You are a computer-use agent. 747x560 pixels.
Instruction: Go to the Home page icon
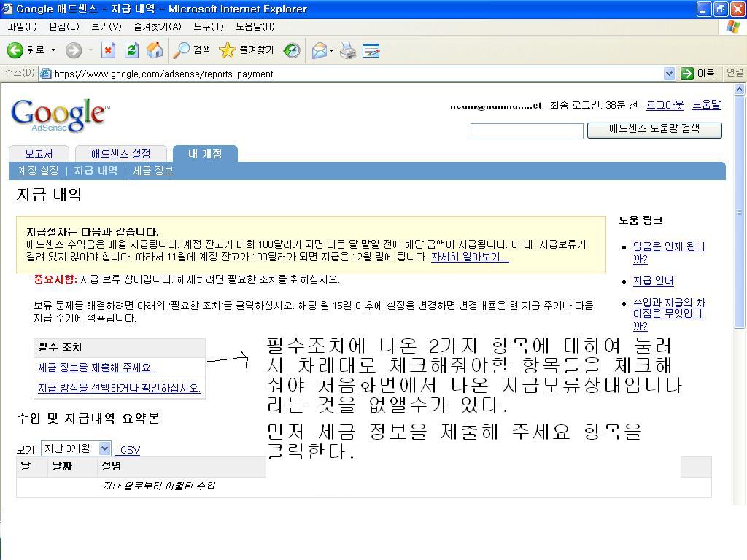[155, 50]
